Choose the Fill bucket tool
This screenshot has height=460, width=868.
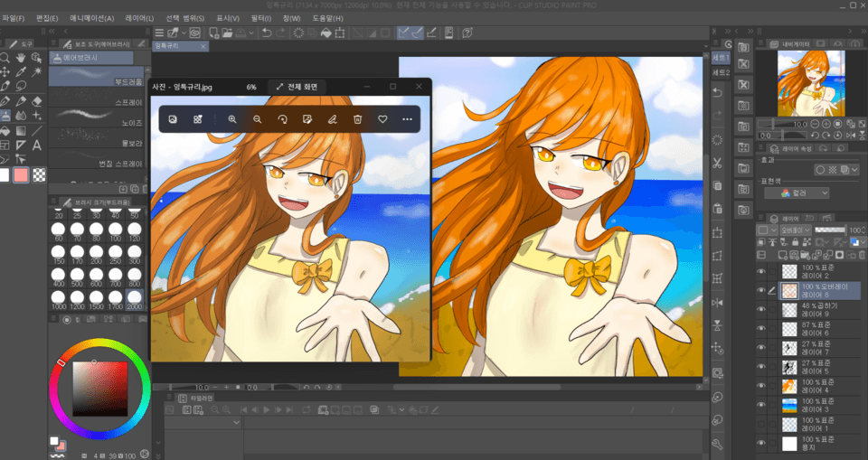click(5, 131)
